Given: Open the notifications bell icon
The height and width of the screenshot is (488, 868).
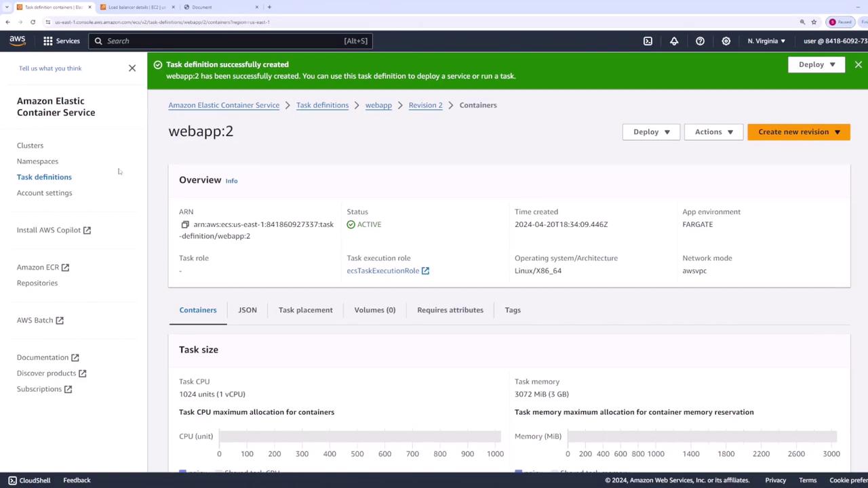Looking at the screenshot, I should pyautogui.click(x=674, y=41).
